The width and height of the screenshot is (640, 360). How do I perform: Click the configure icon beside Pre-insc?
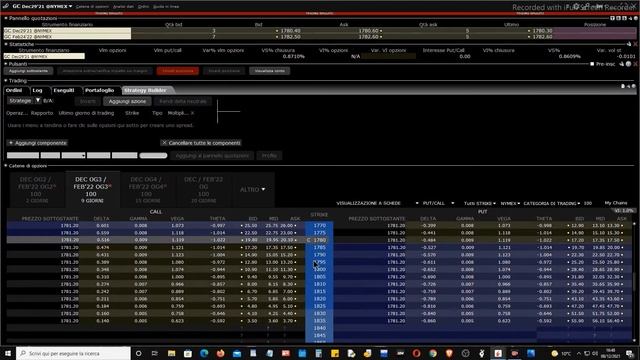pyautogui.click(x=629, y=64)
